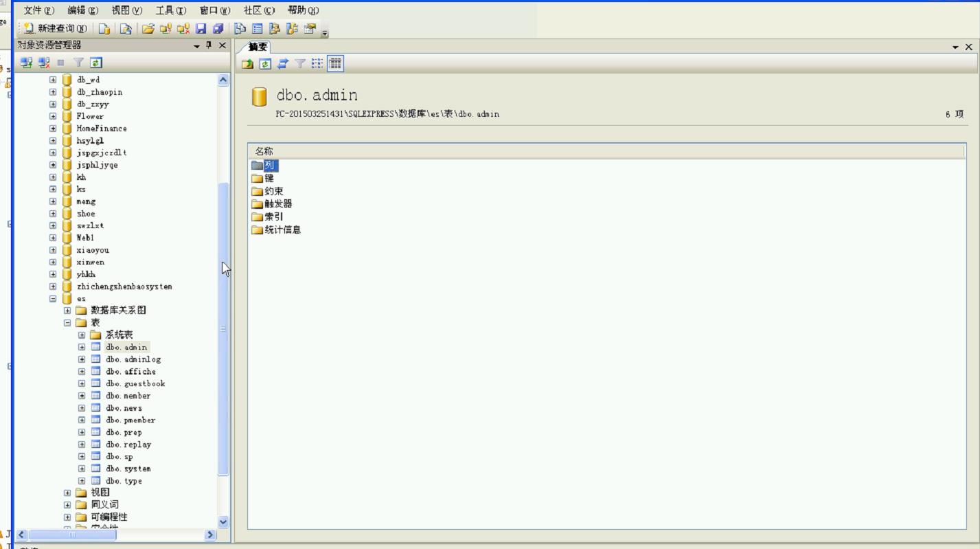The height and width of the screenshot is (549, 980).
Task: Collapse the 表 folder node
Action: click(x=67, y=322)
